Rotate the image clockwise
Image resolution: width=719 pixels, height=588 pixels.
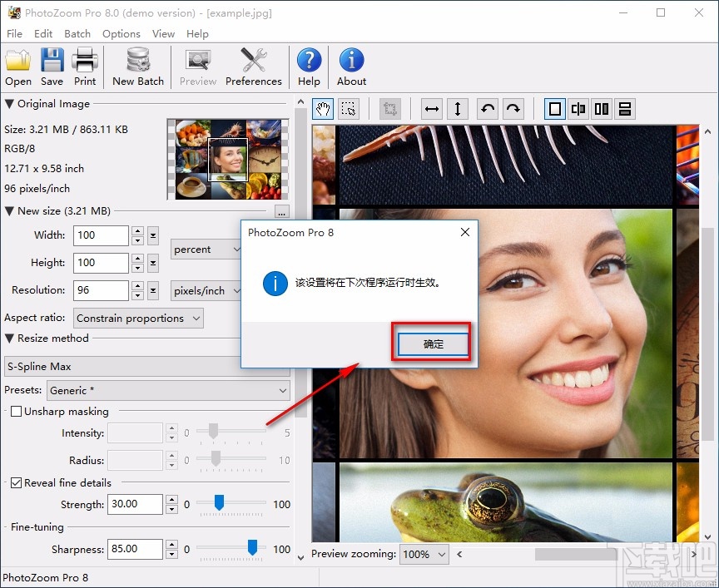tap(513, 109)
